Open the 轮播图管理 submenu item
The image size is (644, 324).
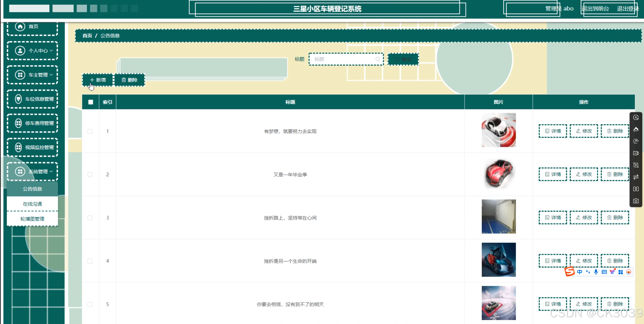pyautogui.click(x=32, y=219)
